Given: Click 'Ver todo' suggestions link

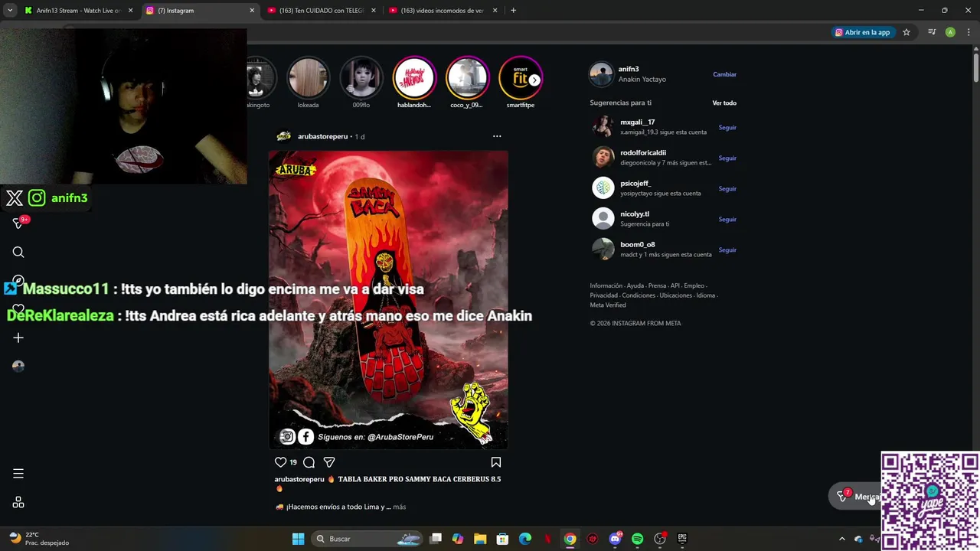Looking at the screenshot, I should tap(724, 103).
